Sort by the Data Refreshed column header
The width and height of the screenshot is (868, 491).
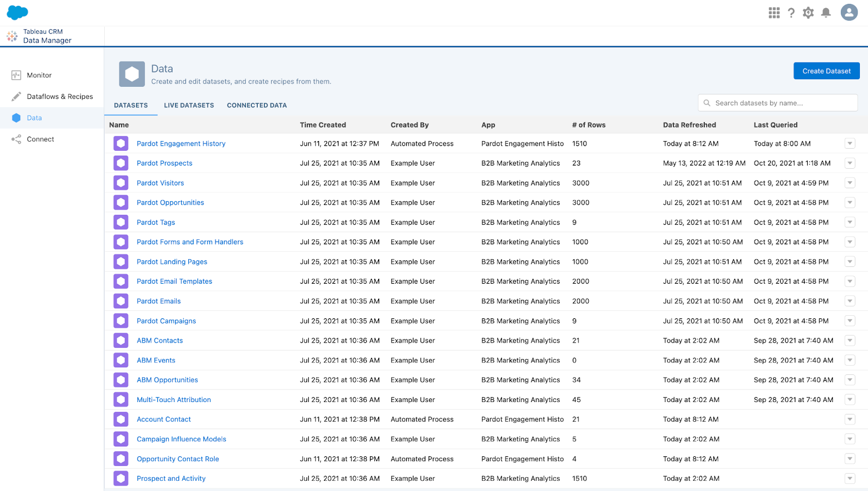690,125
